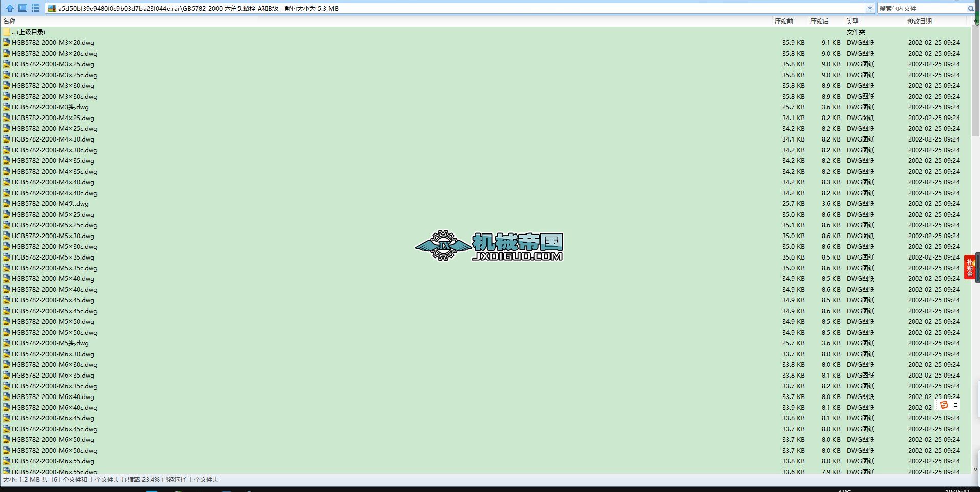Click the 压缩率 23.4% status bar text
The height and width of the screenshot is (492, 980).
click(140, 480)
